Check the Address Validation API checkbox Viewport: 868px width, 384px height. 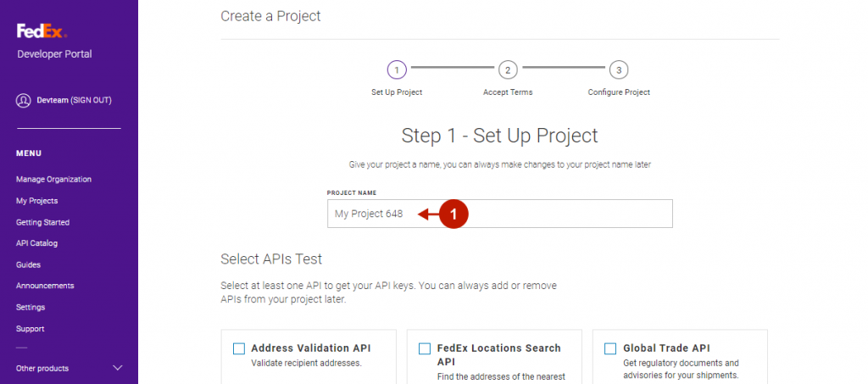(x=238, y=348)
